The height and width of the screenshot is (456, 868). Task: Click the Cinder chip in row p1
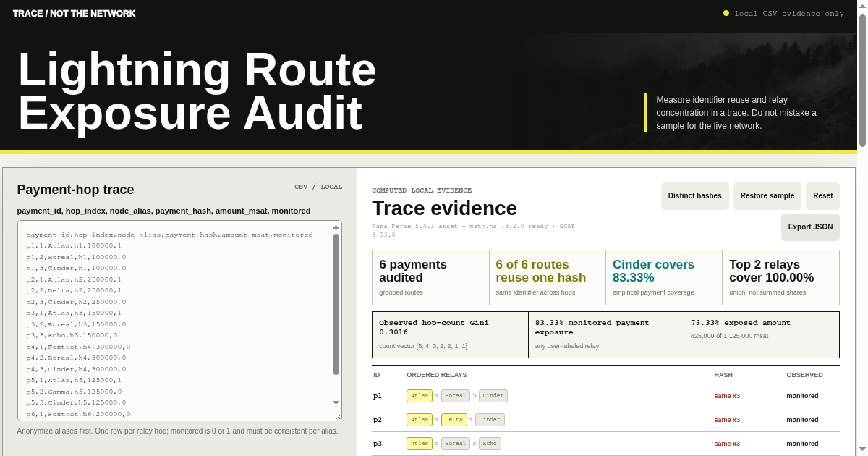(x=493, y=396)
